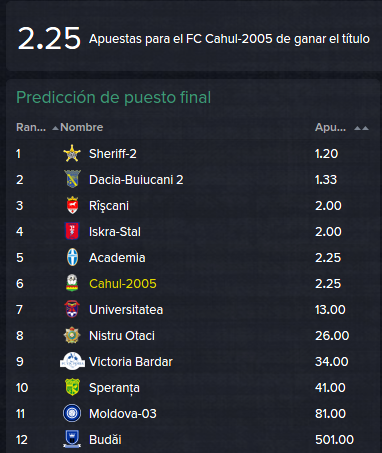Click the Budăi club badge
382x453 pixels.
click(72, 439)
